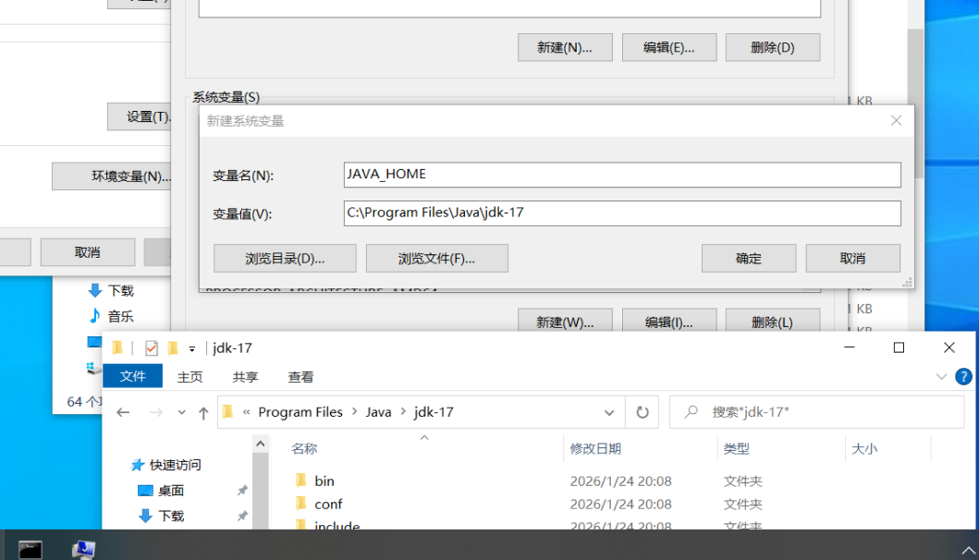This screenshot has height=560, width=979.
Task: Click 浏览文件(F)... button
Action: coord(436,259)
